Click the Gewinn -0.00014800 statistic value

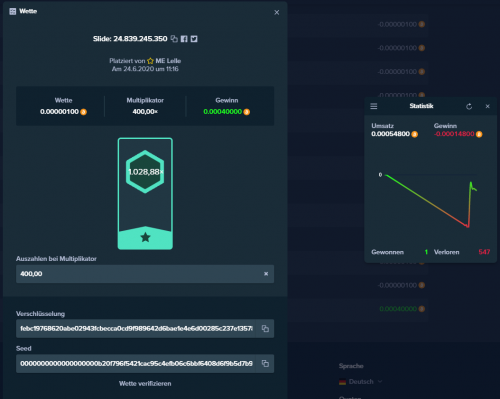454,134
